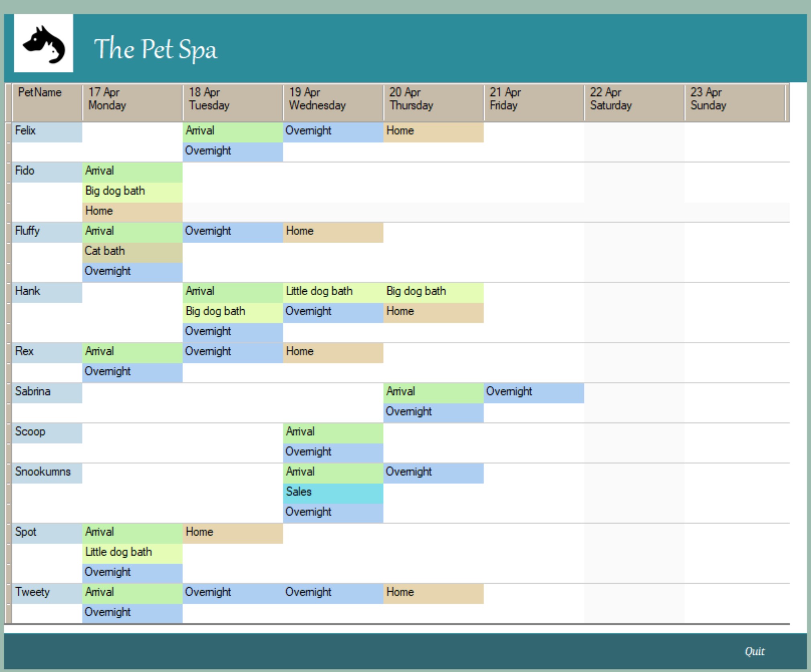Select the Snookumns pet name cell

(47, 473)
